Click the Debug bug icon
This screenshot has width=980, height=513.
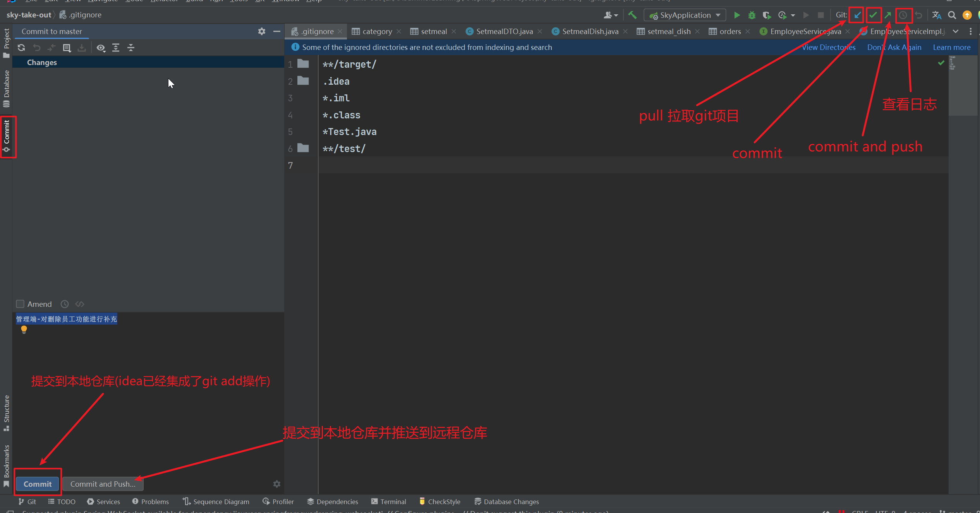coord(752,15)
